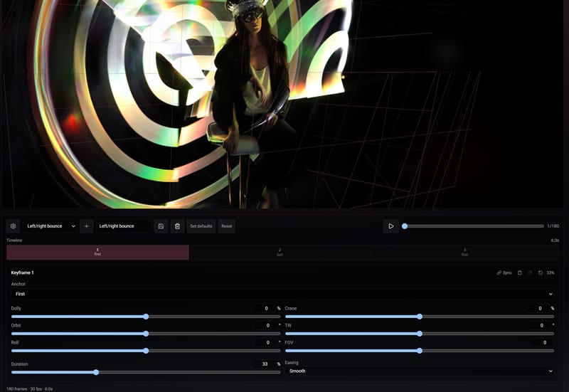Copy Keyframe 1 with the clipboard icon
The height and width of the screenshot is (392, 569).
coord(520,272)
